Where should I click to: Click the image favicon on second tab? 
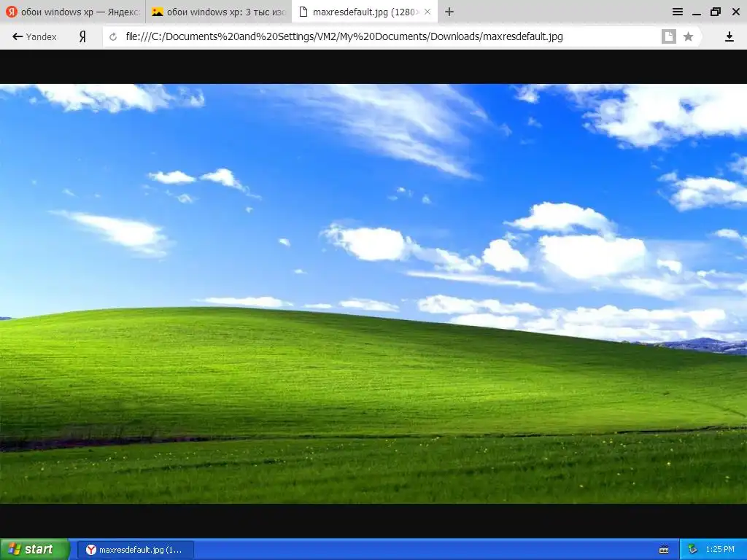pyautogui.click(x=158, y=12)
